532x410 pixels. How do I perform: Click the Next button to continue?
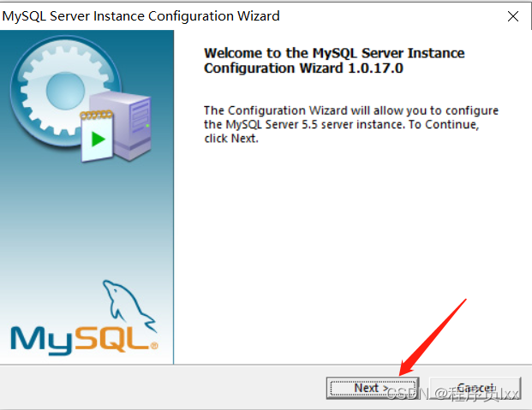(x=373, y=388)
